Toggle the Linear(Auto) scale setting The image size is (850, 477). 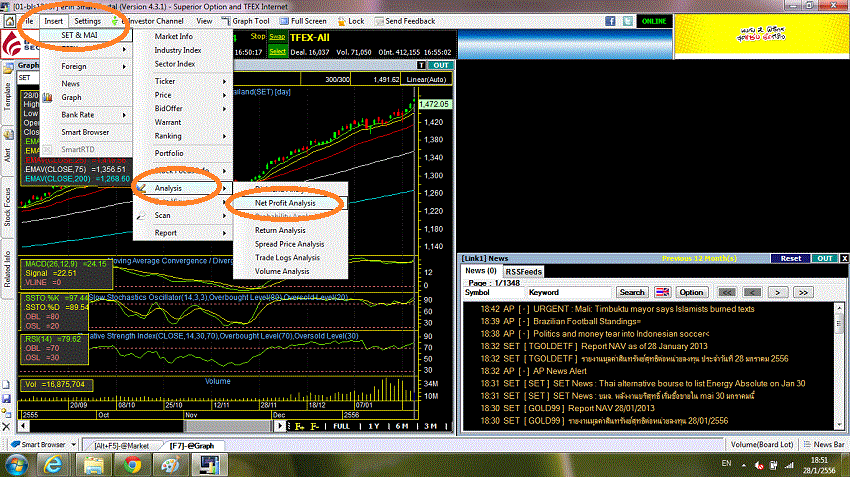click(426, 79)
